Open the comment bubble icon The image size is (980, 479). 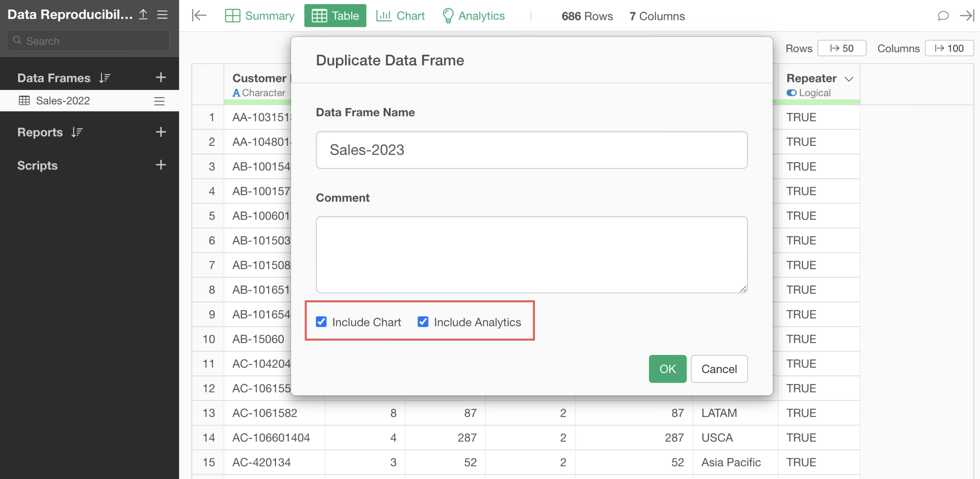[x=943, y=16]
